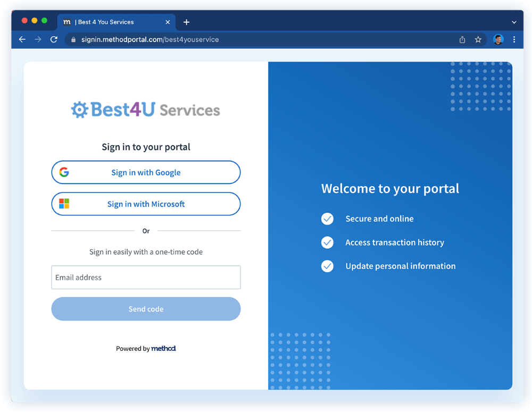Click the Sign in to your portal heading

146,147
